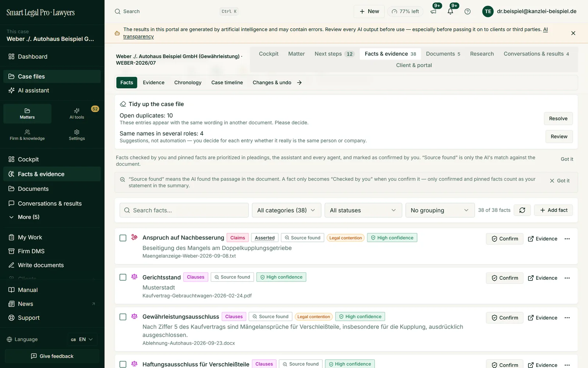The width and height of the screenshot is (588, 368).
Task: Open My Work
Action: [52, 237]
